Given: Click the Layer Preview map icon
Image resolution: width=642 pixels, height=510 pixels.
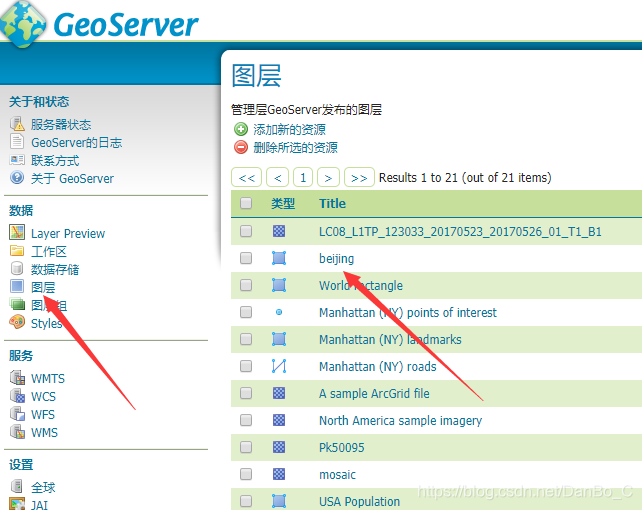Looking at the screenshot, I should [17, 232].
